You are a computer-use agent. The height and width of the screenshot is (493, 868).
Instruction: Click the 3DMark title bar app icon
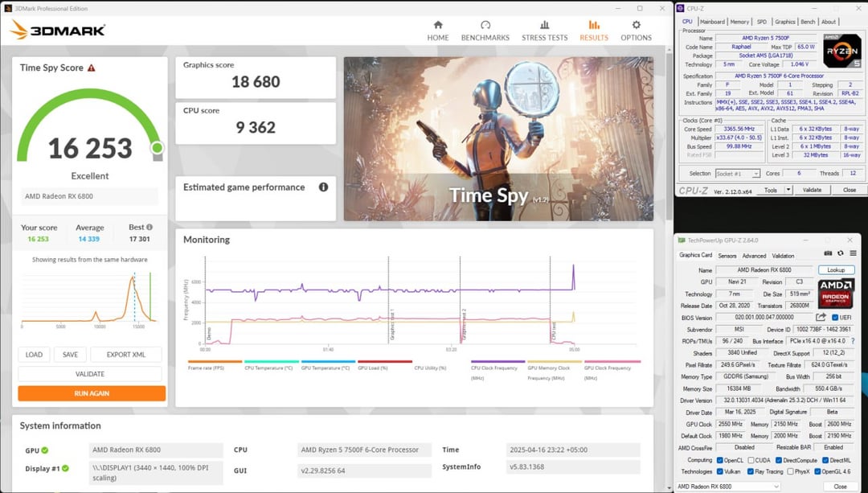[x=8, y=8]
